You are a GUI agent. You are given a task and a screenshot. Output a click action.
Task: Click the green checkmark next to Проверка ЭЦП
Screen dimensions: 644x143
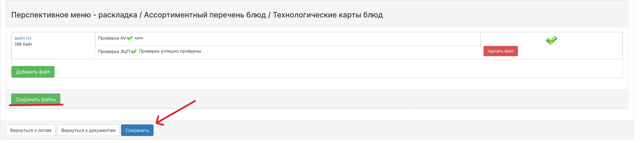tap(134, 51)
